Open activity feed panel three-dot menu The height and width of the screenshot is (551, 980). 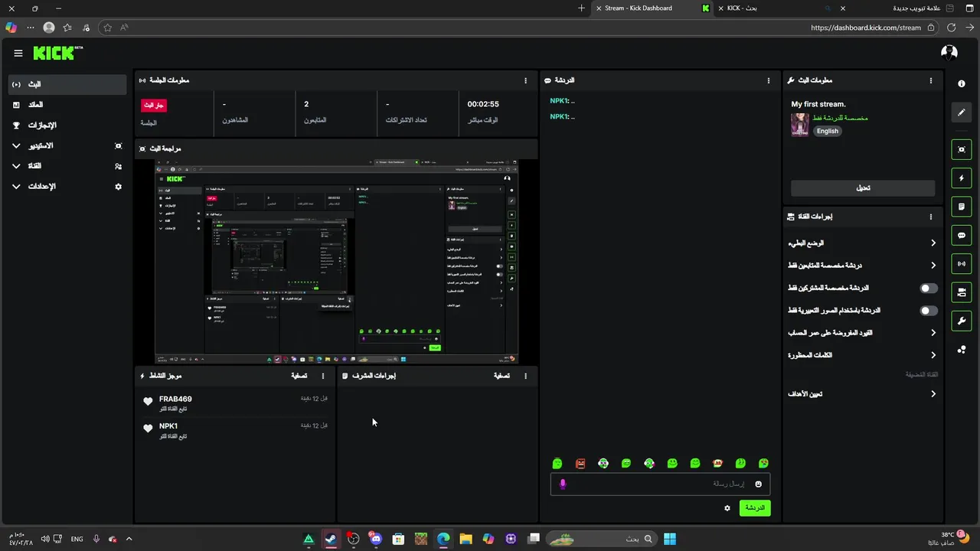point(323,376)
